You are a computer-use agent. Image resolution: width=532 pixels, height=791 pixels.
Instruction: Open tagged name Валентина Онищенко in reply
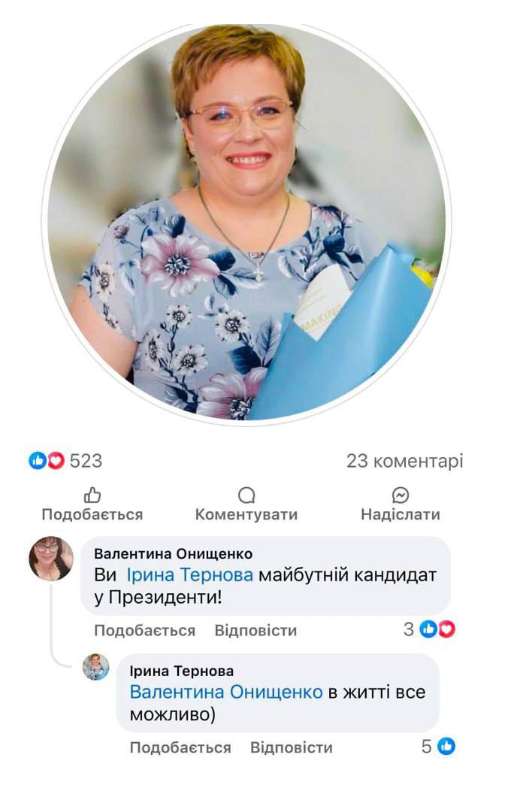tap(226, 692)
